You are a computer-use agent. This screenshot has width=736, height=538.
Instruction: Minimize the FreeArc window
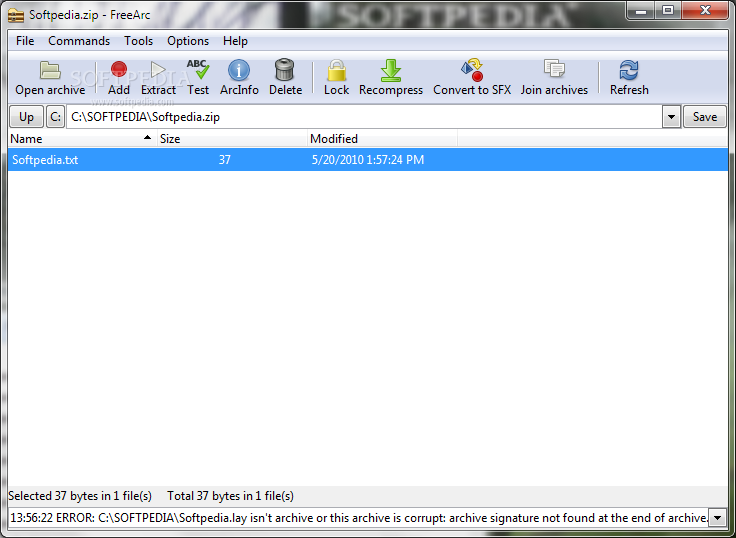click(641, 10)
